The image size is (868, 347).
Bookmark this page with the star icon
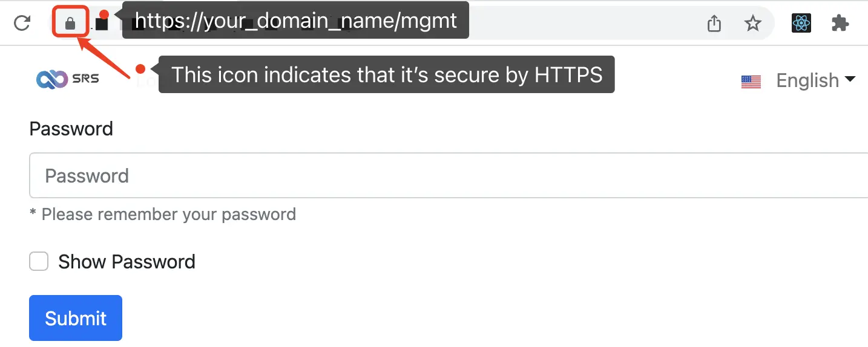[752, 24]
